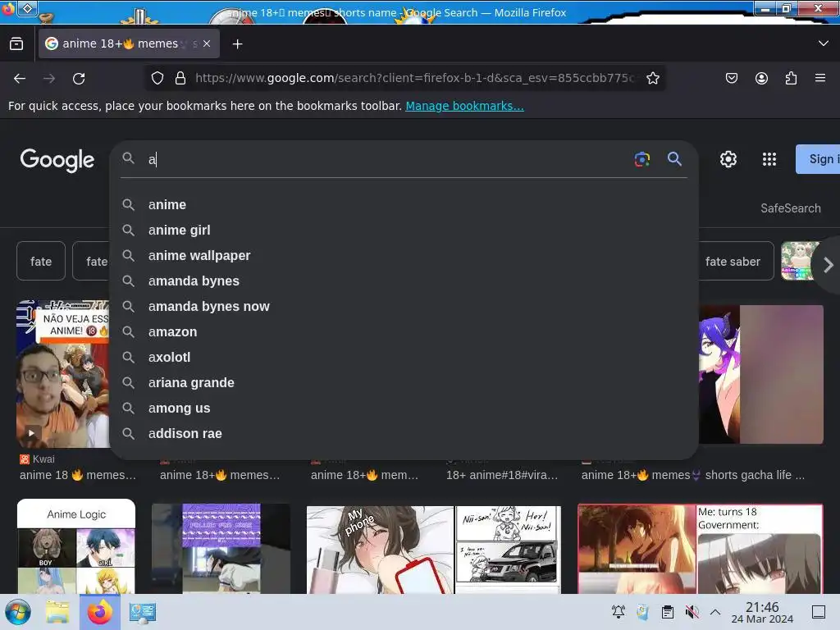Choose the 'amazon' suggestion

pyautogui.click(x=404, y=331)
